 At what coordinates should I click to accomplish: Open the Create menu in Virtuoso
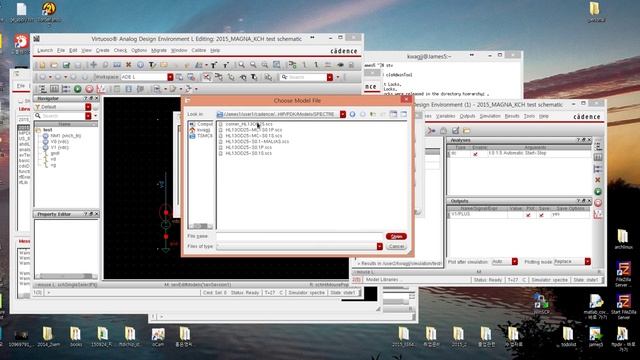pos(102,50)
